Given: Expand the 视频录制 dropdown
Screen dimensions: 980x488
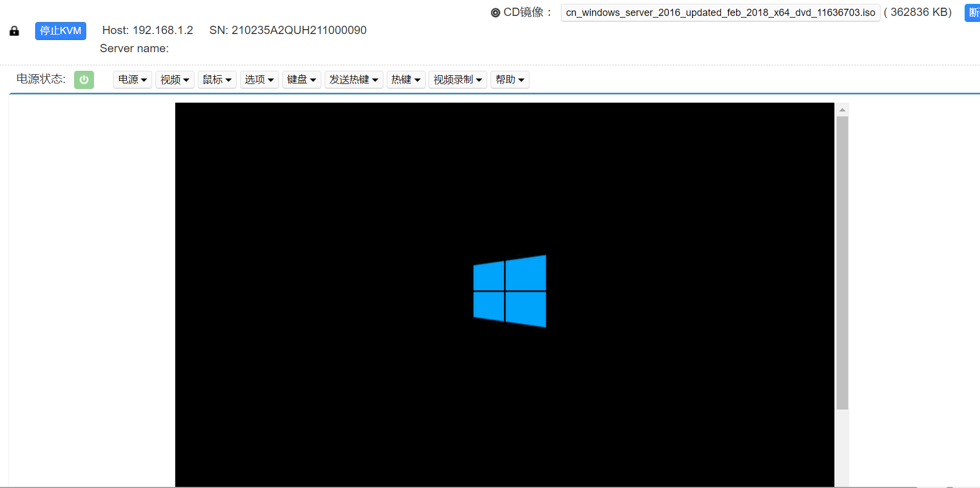Looking at the screenshot, I should pos(458,80).
